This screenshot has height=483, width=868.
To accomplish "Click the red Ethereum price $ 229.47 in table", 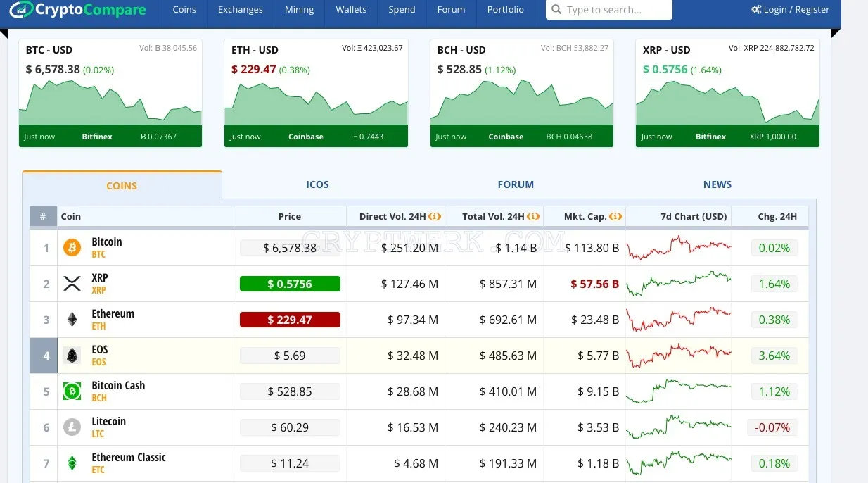I will point(290,320).
